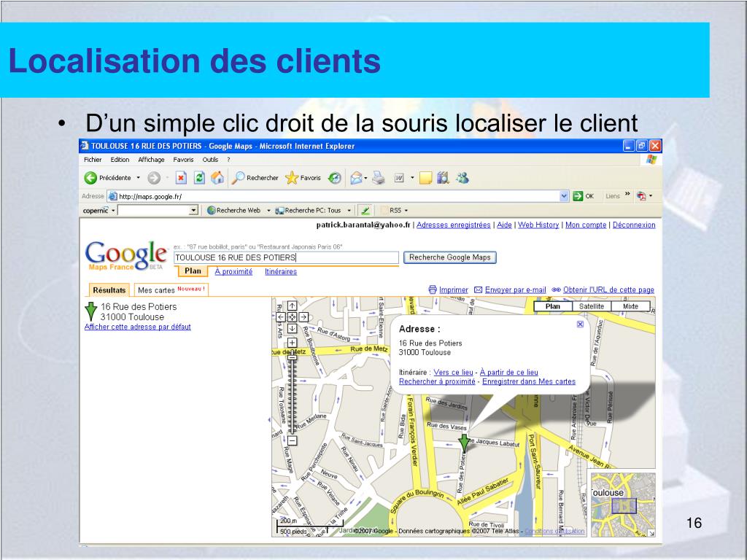Click the research book toolbar icon

click(443, 178)
